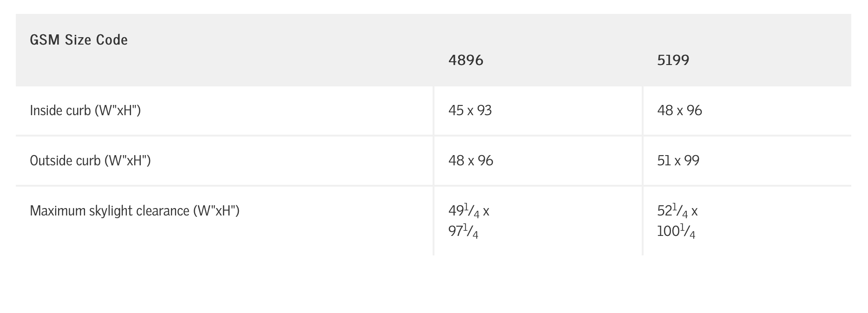Select the Maximum skylight clearance row label
The image size is (868, 313).
tap(134, 211)
